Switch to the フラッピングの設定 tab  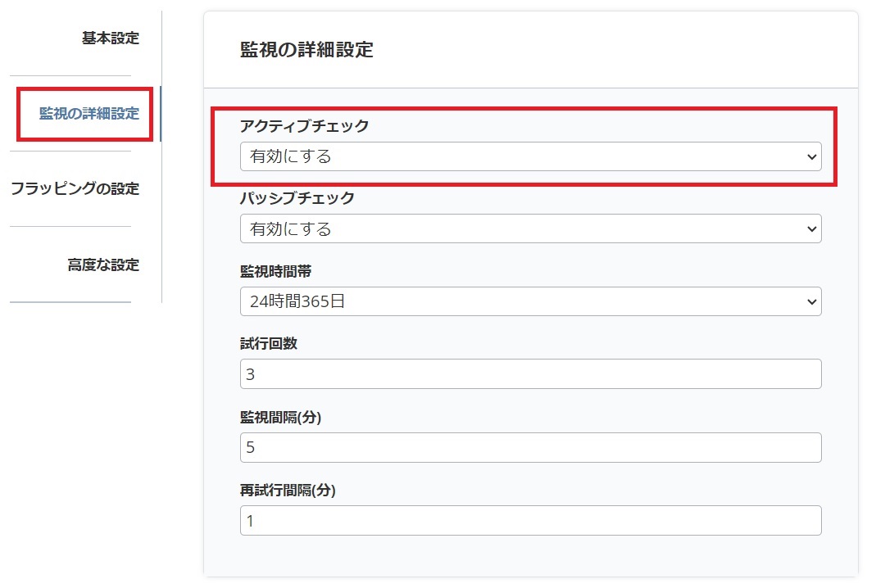click(75, 189)
